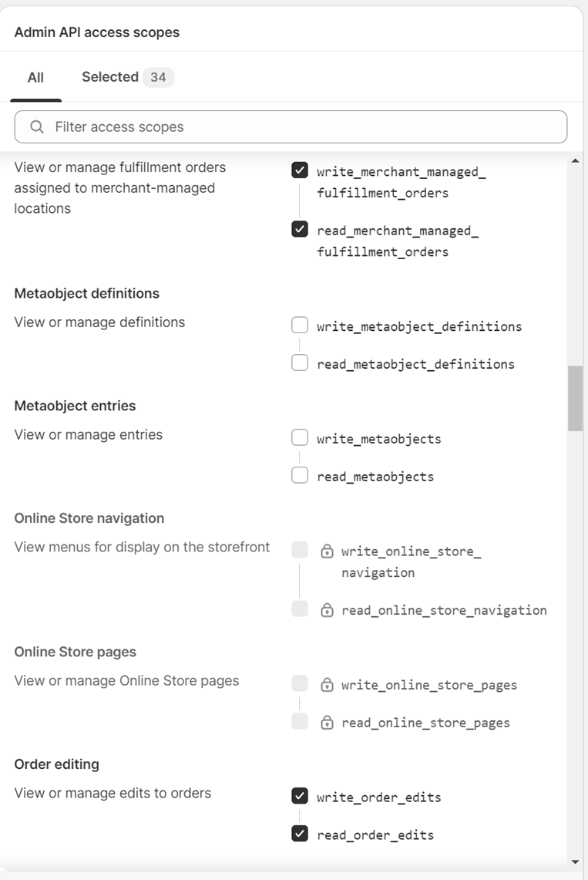Click disabled write_online_store_pages checkbox
Viewport: 588px width, 880px height.
click(x=300, y=683)
